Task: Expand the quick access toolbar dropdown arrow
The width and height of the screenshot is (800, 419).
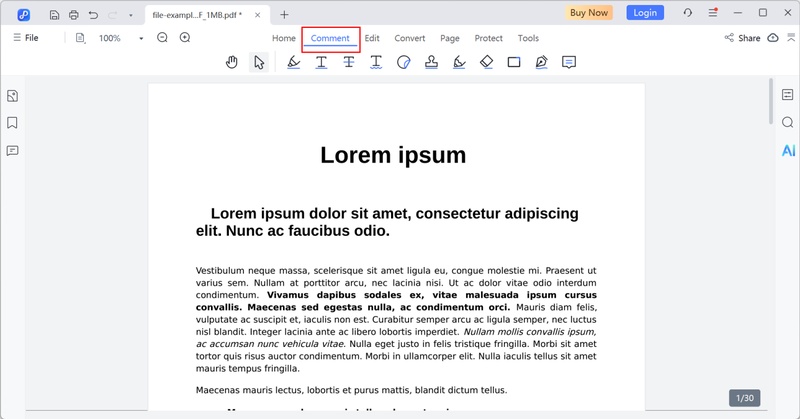Action: [130, 14]
